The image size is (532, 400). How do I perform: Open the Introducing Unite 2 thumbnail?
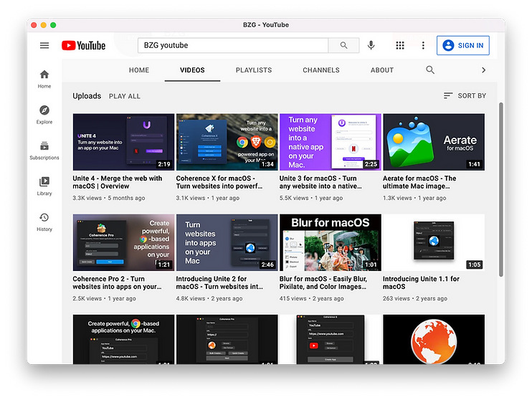227,242
